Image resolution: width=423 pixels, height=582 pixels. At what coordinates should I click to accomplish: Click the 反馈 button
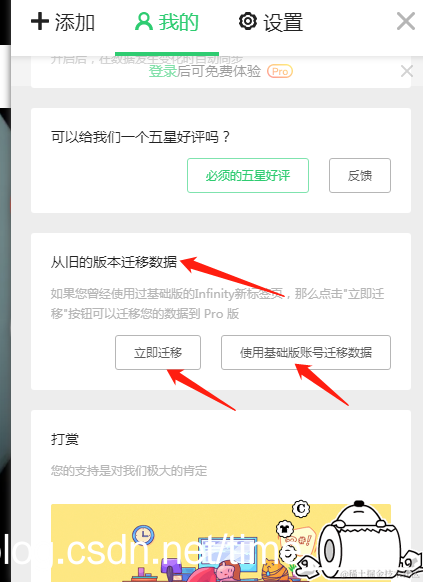[x=360, y=175]
